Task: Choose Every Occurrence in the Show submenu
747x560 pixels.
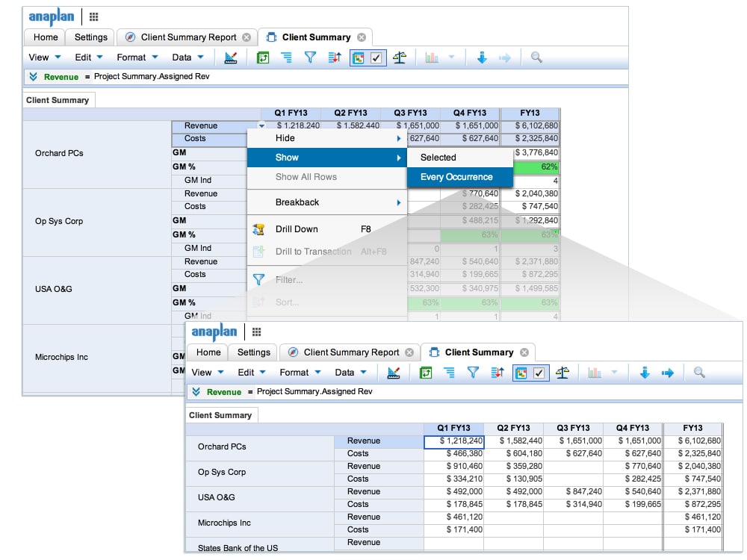Action: (x=460, y=177)
